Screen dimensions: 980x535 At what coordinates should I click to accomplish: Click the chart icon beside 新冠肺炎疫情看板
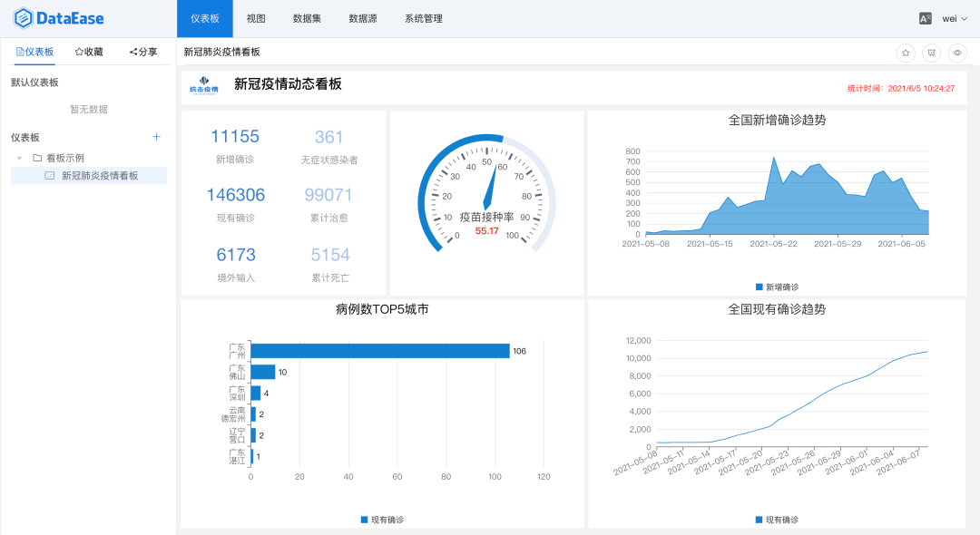click(x=49, y=175)
